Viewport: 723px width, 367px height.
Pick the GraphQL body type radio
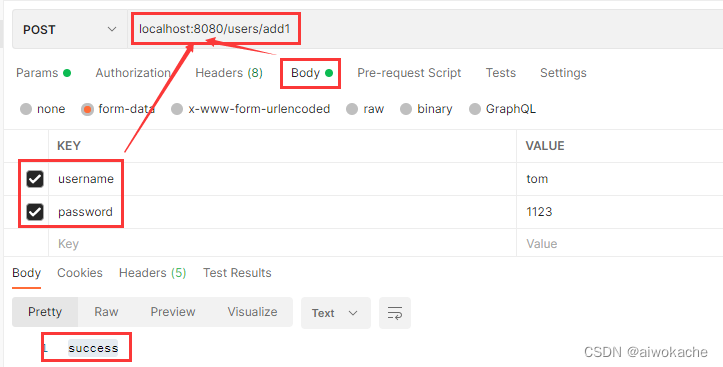pos(475,109)
